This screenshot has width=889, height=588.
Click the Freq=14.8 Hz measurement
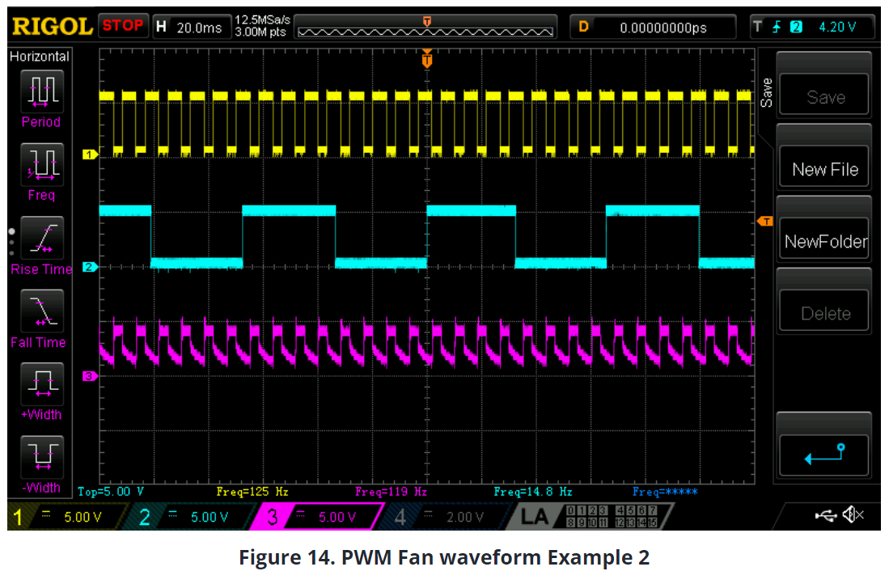(x=533, y=492)
